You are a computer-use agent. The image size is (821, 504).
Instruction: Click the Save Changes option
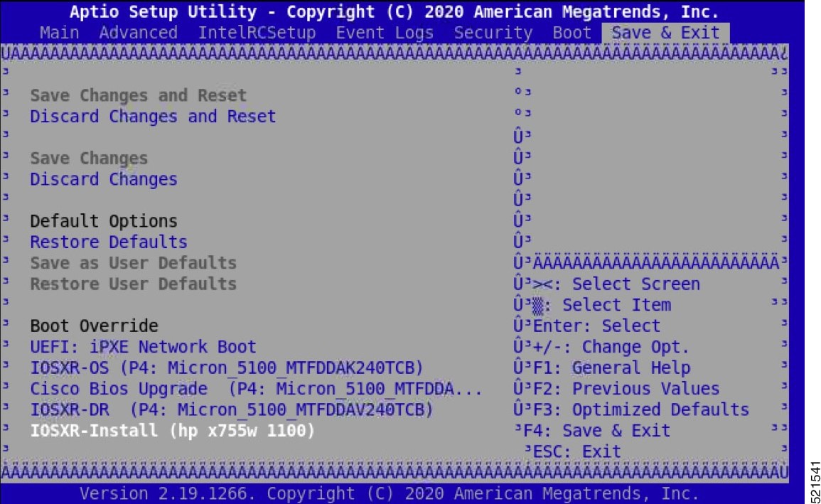pyautogui.click(x=89, y=158)
